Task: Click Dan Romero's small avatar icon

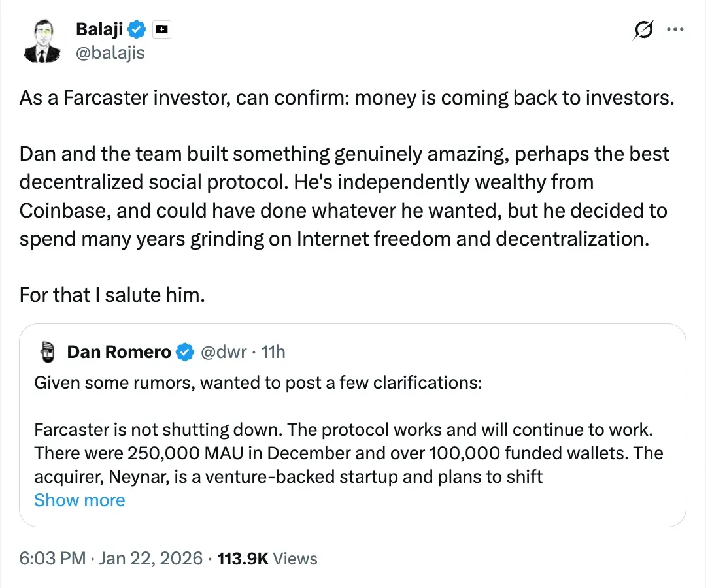Action: pos(46,353)
